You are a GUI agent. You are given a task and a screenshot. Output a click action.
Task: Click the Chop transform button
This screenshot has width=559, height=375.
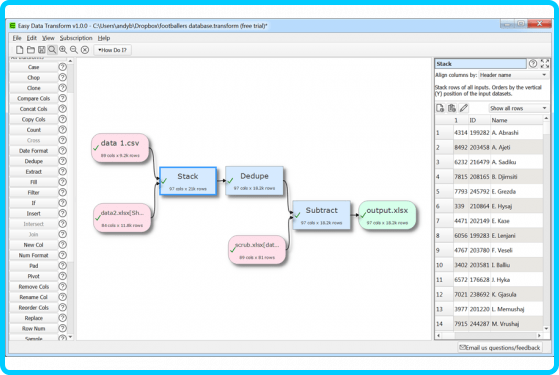coord(34,77)
